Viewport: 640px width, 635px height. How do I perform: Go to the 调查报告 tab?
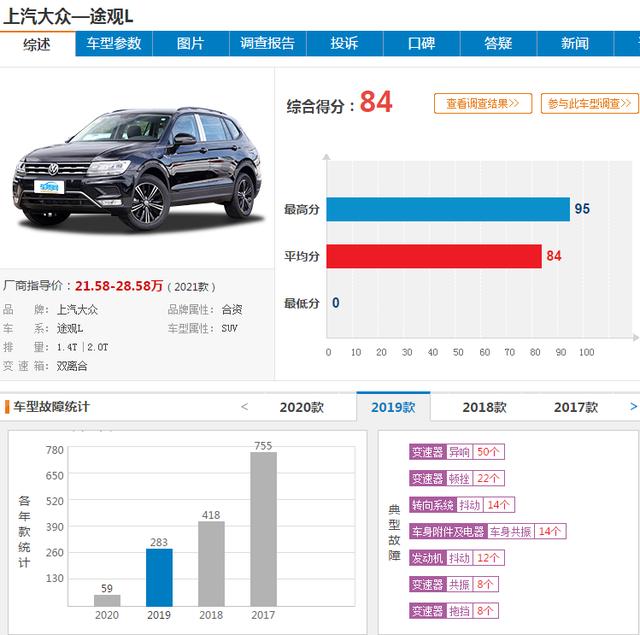tap(268, 43)
